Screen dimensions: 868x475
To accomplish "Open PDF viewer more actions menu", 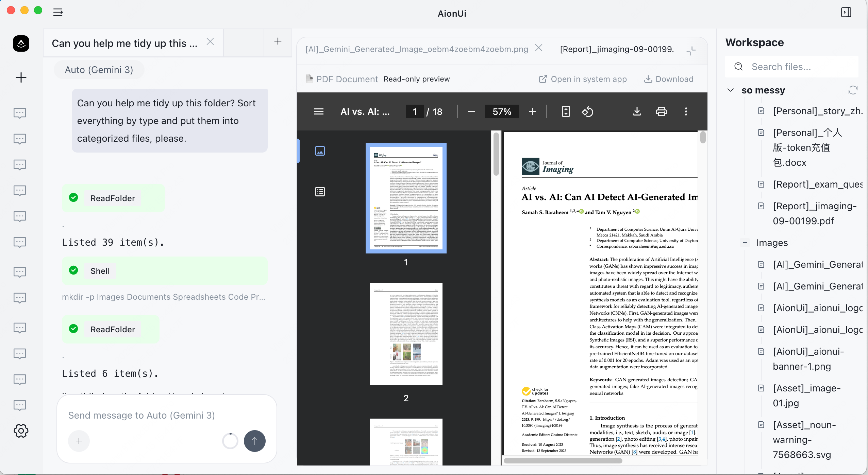I will click(686, 111).
